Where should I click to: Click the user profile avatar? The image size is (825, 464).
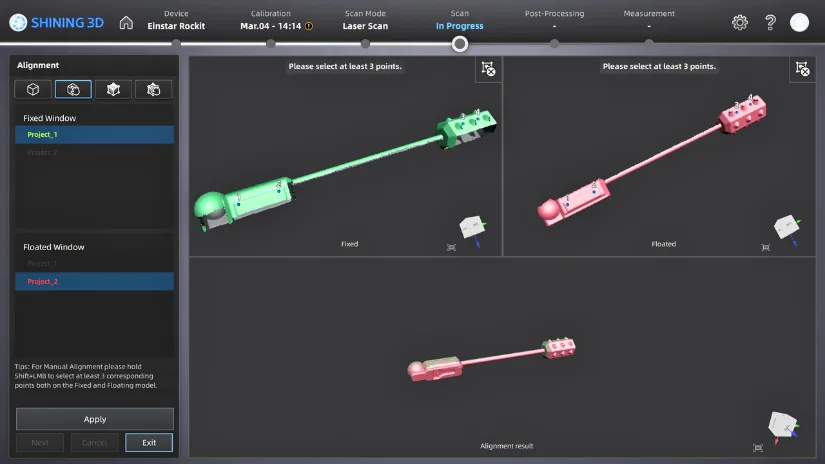(799, 22)
